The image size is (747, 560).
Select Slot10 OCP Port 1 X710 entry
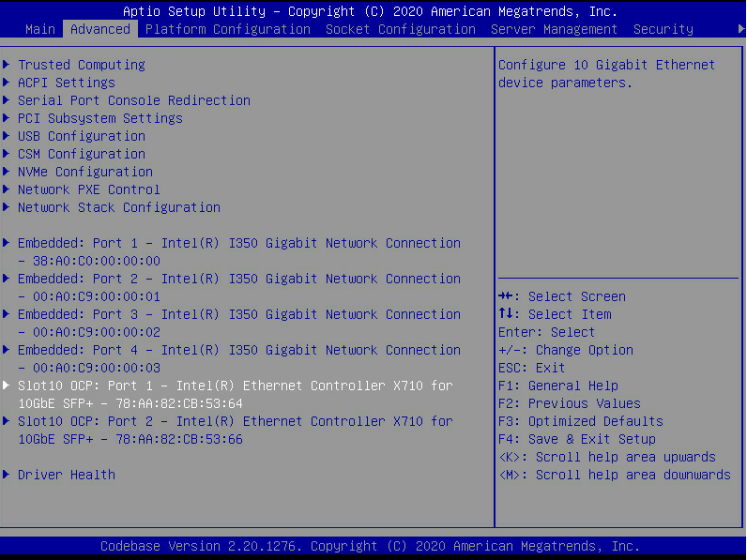click(x=236, y=394)
